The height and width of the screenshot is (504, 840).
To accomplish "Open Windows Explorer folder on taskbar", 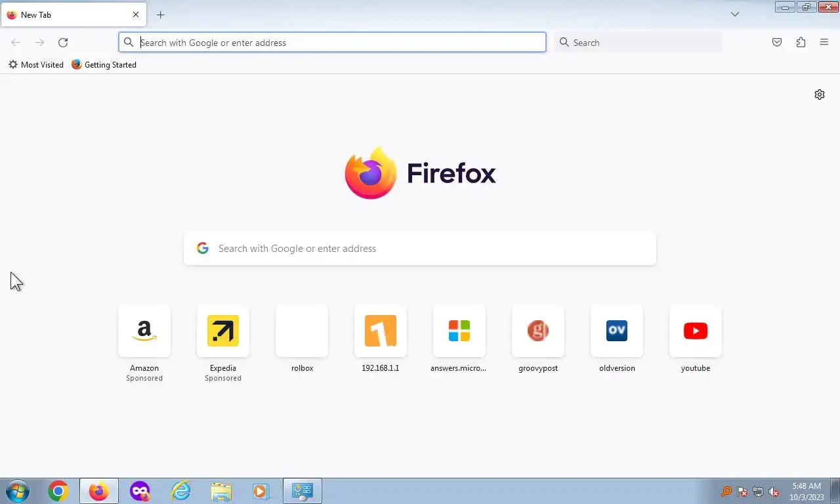I will pos(221,491).
